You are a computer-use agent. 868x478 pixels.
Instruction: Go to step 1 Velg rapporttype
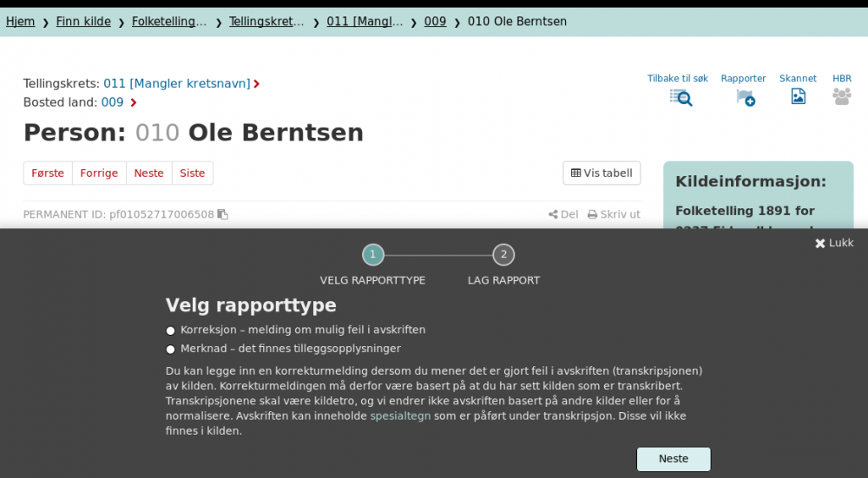(x=372, y=255)
